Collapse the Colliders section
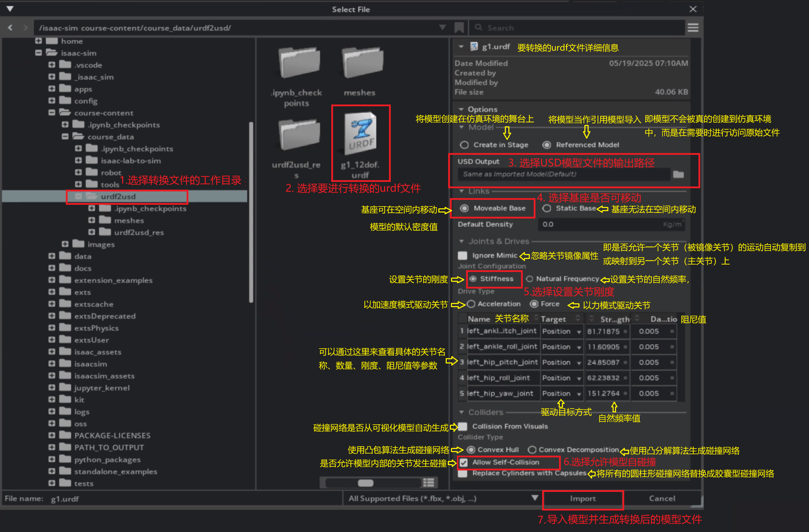The image size is (809, 532). (461, 412)
